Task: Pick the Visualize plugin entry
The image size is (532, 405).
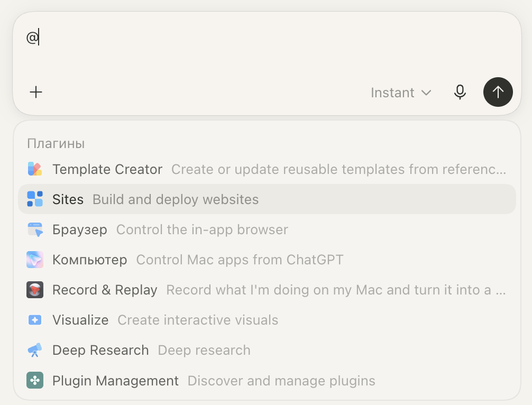Action: click(x=267, y=320)
